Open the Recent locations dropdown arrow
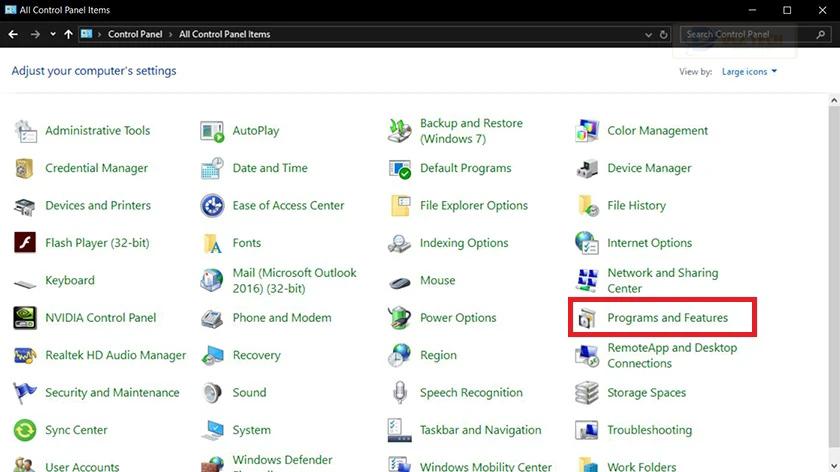This screenshot has width=840, height=472. click(52, 34)
